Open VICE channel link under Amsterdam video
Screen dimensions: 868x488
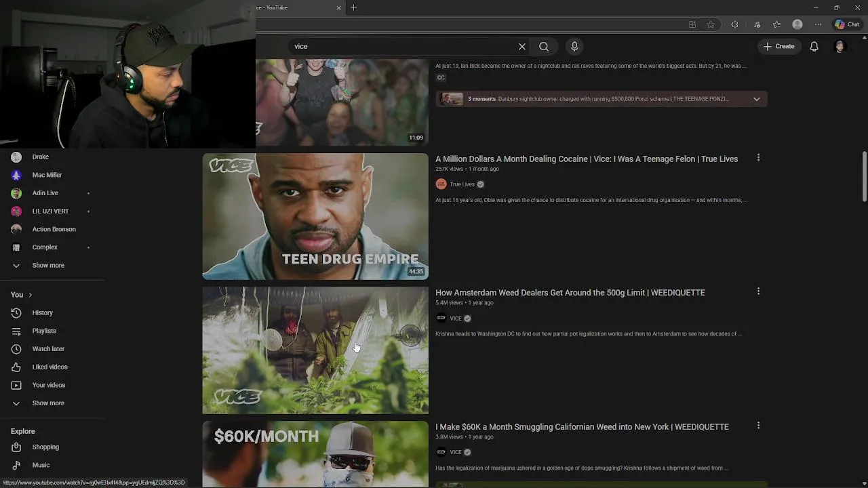(456, 318)
